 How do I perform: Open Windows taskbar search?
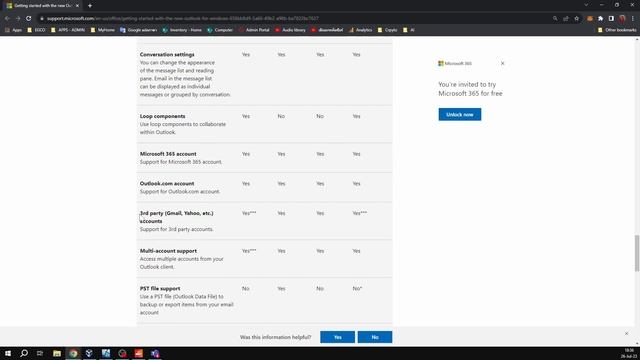pos(24,353)
